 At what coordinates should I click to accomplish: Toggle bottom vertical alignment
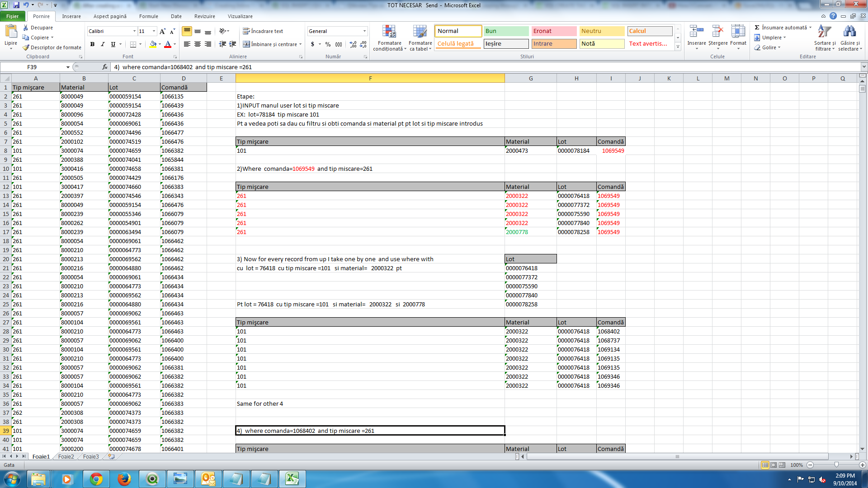pyautogui.click(x=208, y=31)
